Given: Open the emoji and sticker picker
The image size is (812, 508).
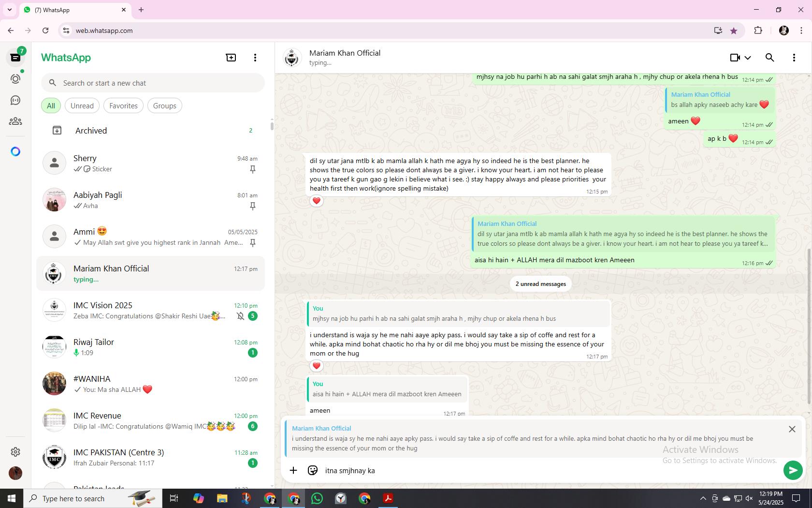Looking at the screenshot, I should (x=313, y=470).
